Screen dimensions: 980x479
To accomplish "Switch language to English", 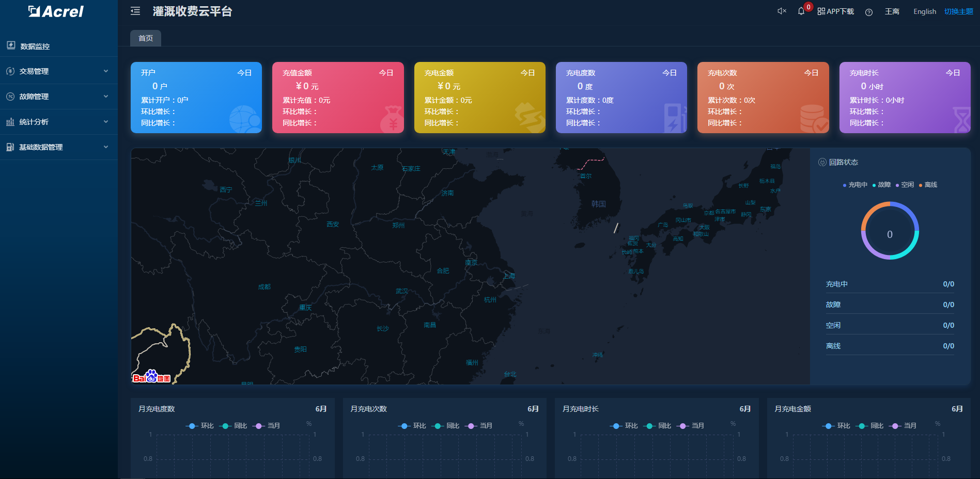I will tap(925, 11).
